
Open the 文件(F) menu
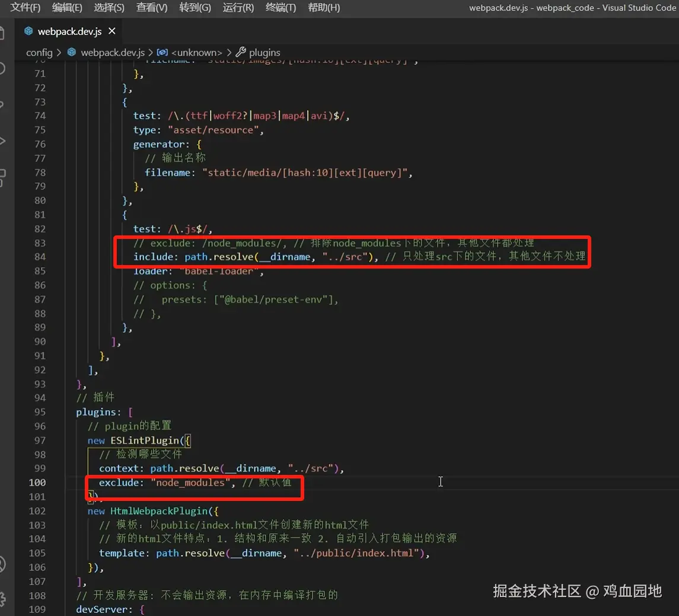coord(25,7)
